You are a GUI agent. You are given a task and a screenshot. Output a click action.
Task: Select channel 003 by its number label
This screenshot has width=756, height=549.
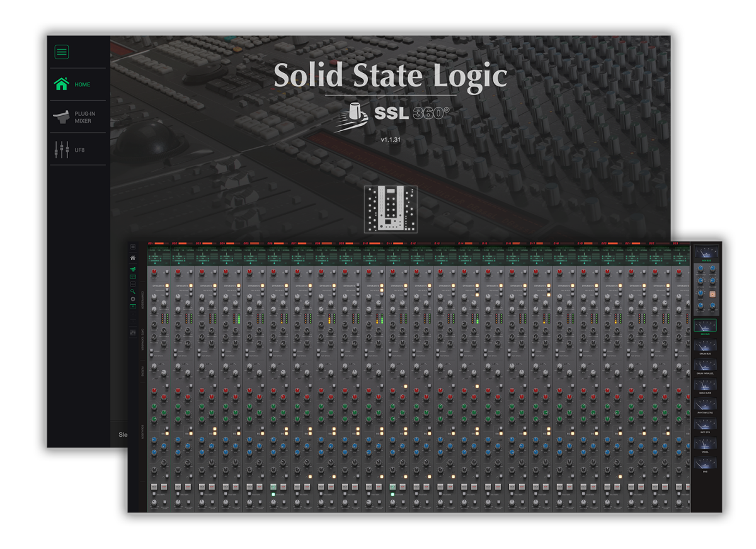point(199,243)
